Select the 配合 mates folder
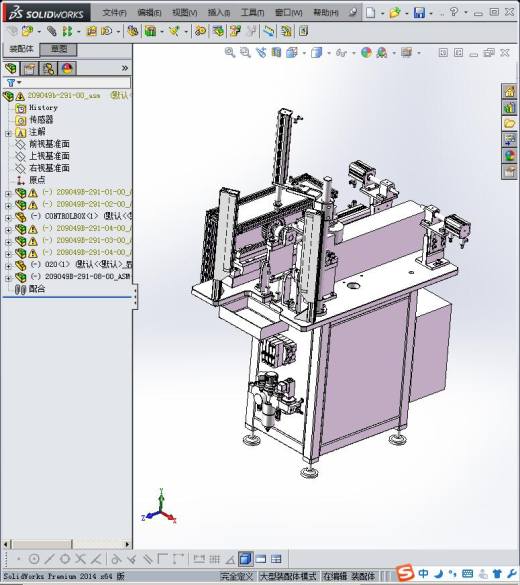This screenshot has height=585, width=520. point(37,289)
